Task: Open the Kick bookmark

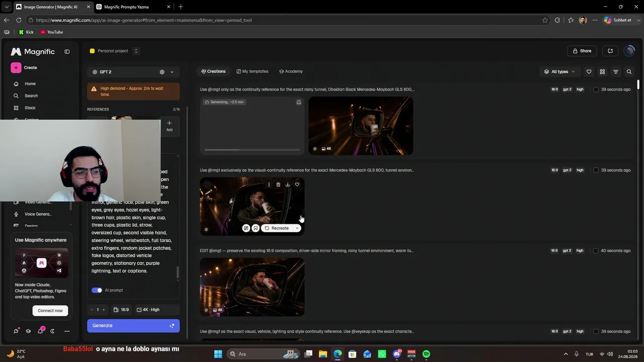Action: tap(26, 32)
